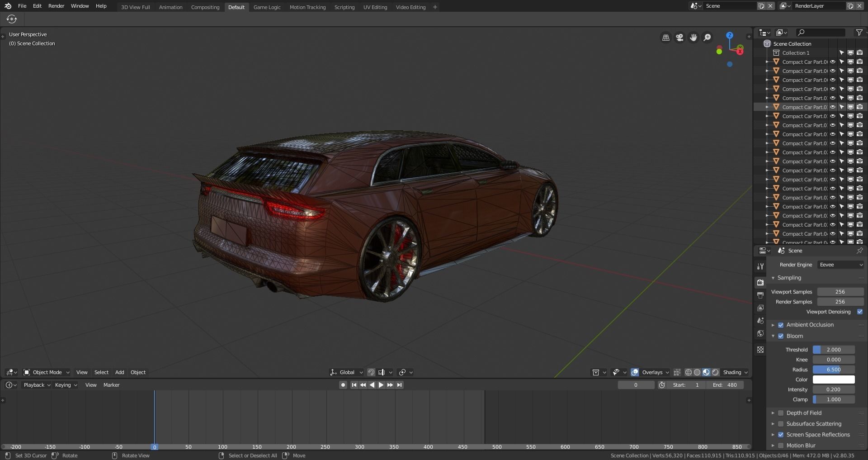868x460 pixels.
Task: Adjust the Bloom Threshold slider
Action: 834,350
